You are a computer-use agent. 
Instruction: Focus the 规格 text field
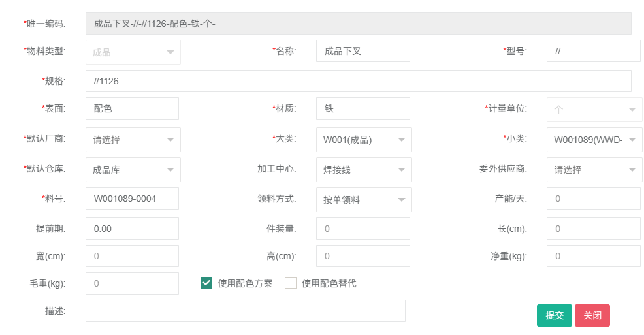[358, 81]
